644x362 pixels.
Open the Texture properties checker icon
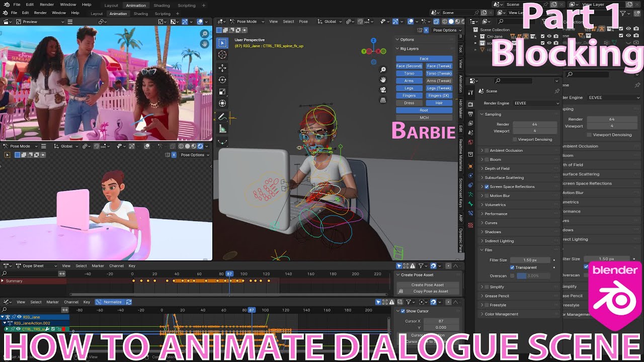(x=470, y=225)
